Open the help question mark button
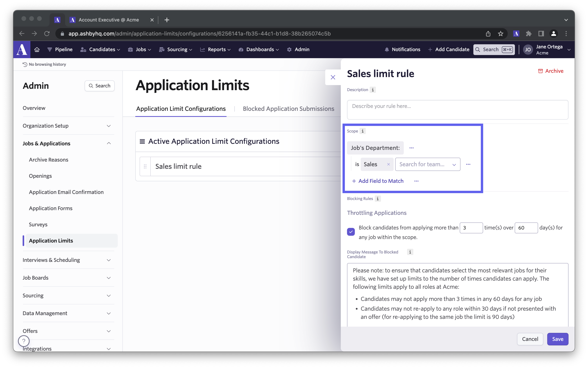Screen dimensions: 588x368 (x=24, y=341)
